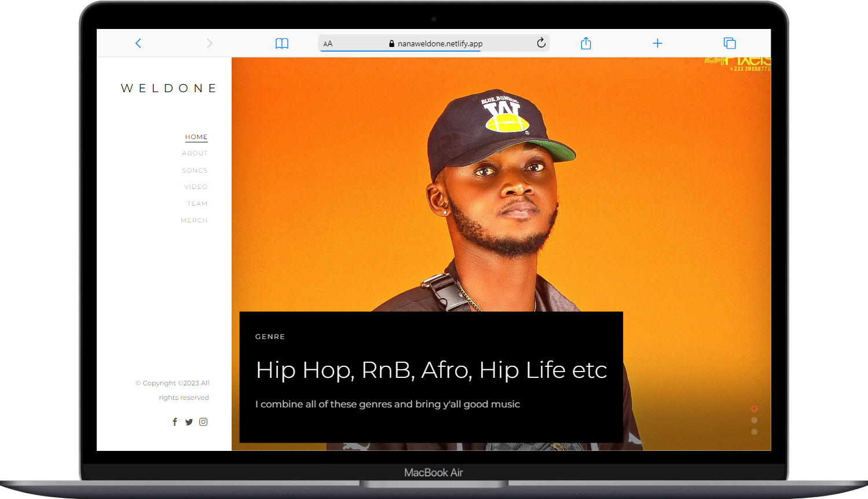Viewport: 868px width, 499px height.
Task: Reload the page with the refresh icon
Action: tap(541, 43)
